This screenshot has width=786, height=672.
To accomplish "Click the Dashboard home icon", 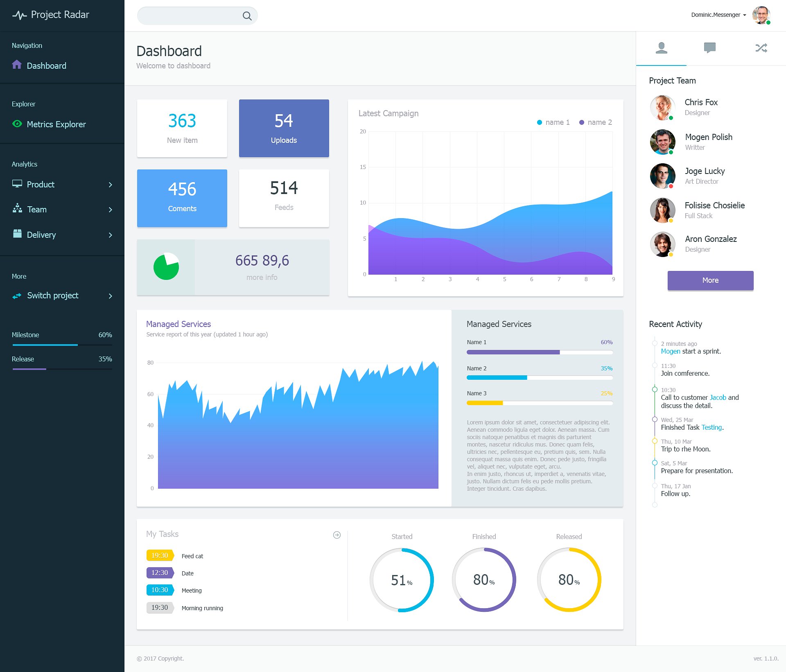I will point(17,65).
